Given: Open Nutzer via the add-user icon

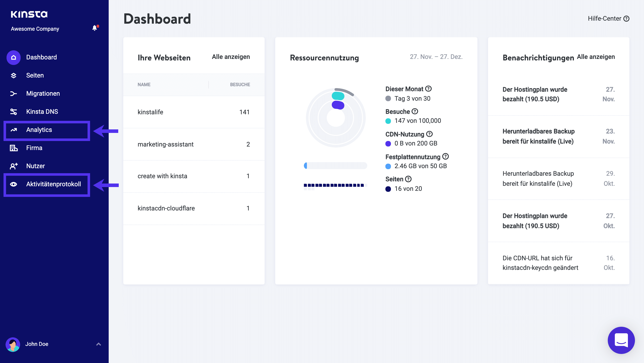Looking at the screenshot, I should pyautogui.click(x=13, y=166).
